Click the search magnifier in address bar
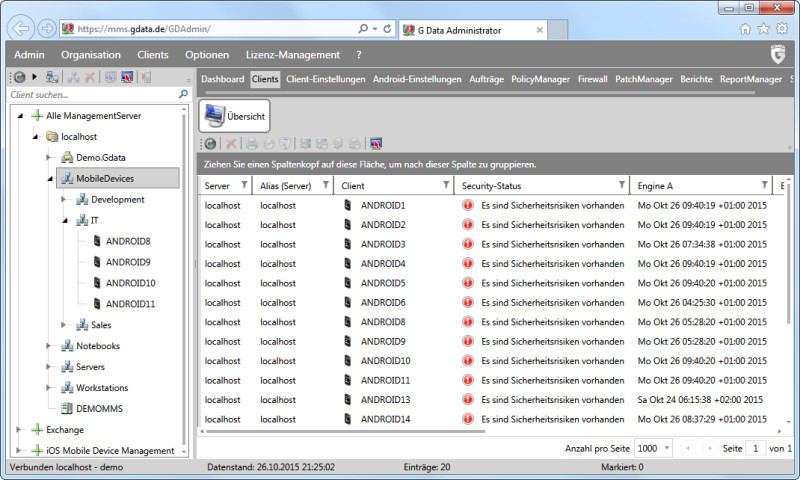 [x=363, y=29]
